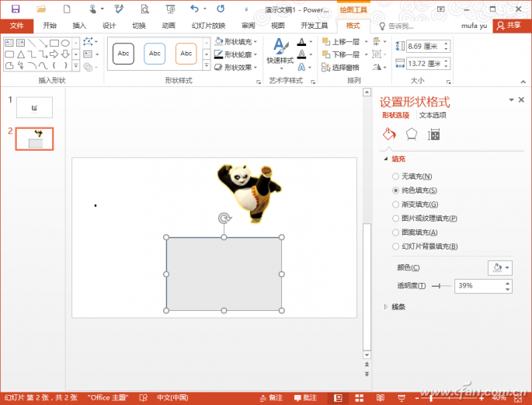Select the No fill (无填充) radio button
The height and width of the screenshot is (405, 532).
395,176
